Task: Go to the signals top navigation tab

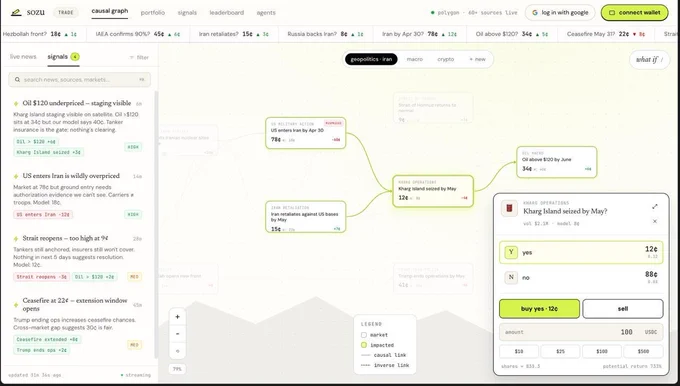Action: pos(187,13)
